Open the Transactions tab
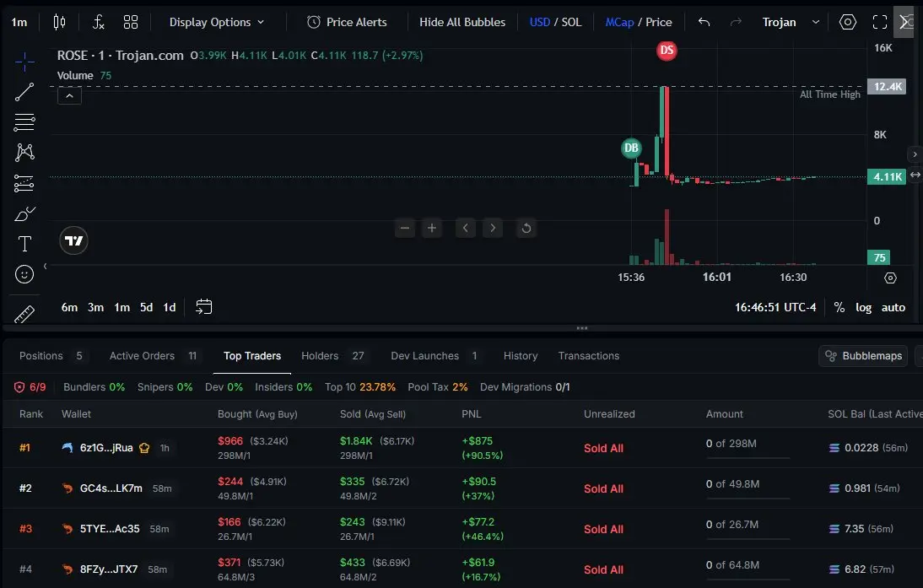The height and width of the screenshot is (588, 923). tap(589, 355)
